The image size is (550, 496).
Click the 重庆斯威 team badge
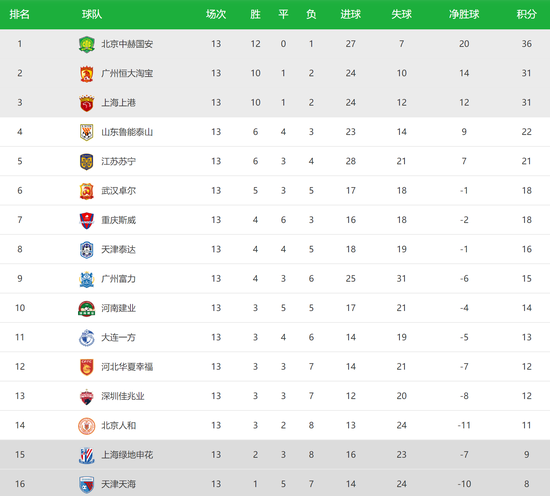click(x=86, y=220)
